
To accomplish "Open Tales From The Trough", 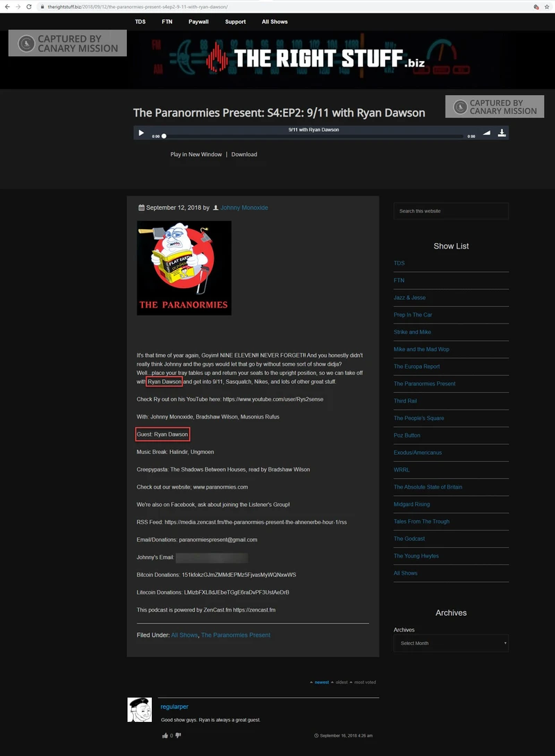I will (422, 521).
